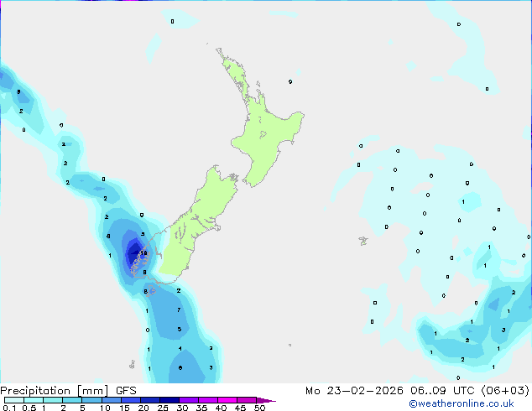Click the over-50 arrow at legend end
The height and width of the screenshot is (411, 532).
pyautogui.click(x=266, y=400)
